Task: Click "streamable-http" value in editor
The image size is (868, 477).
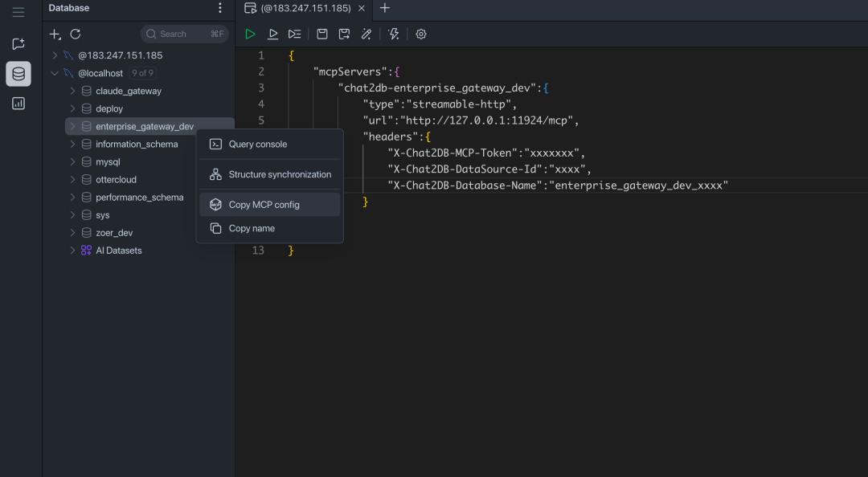Action: [458, 104]
